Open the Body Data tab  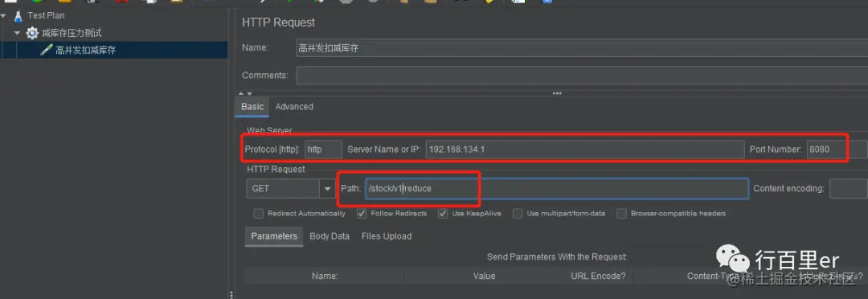[330, 236]
